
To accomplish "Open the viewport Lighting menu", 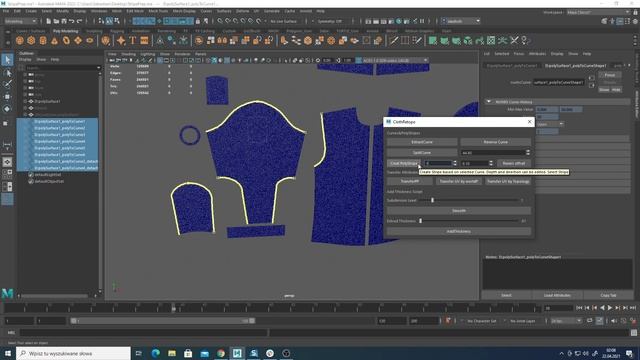I will click(x=148, y=54).
